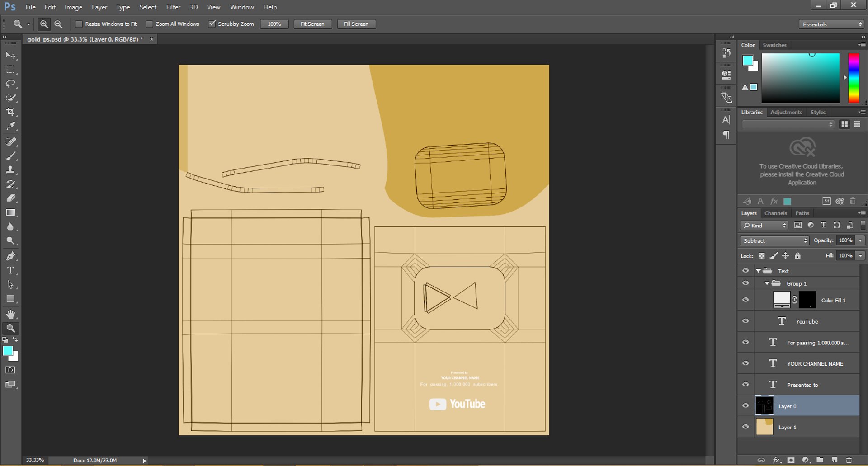Select the Quick Selection tool
The image size is (868, 466).
pos(10,98)
